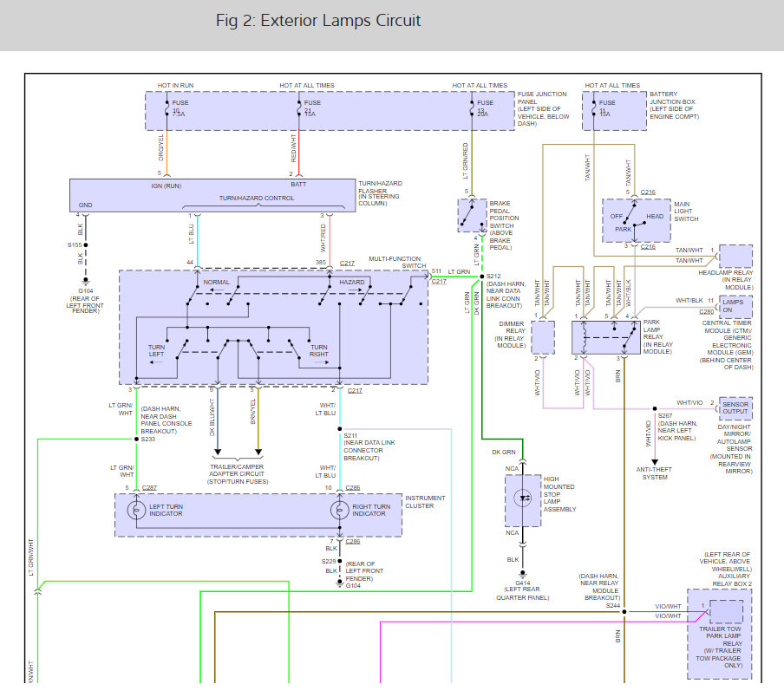Click the dimmer relay box

(x=543, y=338)
